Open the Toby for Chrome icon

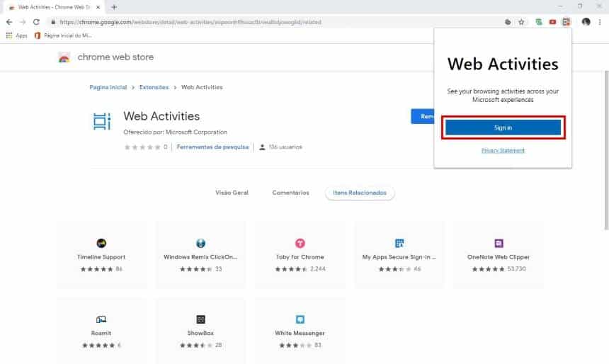tap(300, 243)
